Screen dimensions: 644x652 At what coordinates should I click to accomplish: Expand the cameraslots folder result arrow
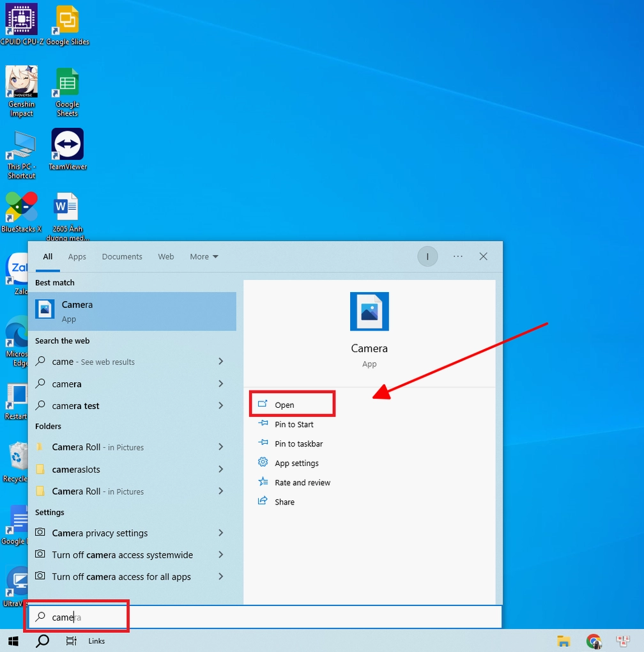(x=220, y=469)
